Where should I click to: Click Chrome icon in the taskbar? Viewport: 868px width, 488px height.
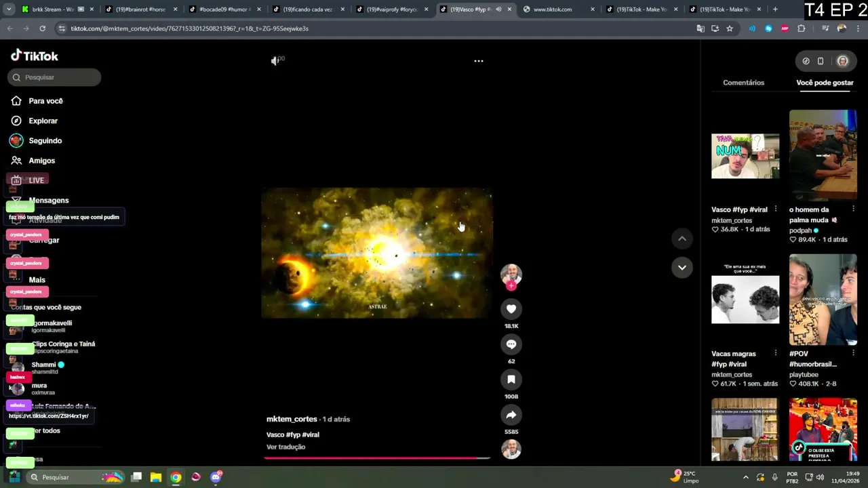[176, 477]
